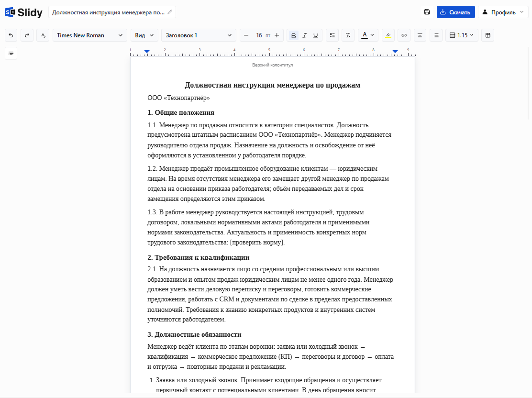This screenshot has height=398, width=532.
Task: Click the undo arrow icon
Action: click(x=11, y=35)
